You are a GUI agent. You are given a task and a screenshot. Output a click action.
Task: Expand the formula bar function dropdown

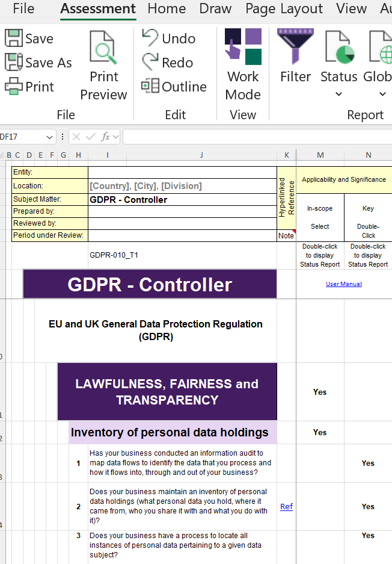point(115,137)
